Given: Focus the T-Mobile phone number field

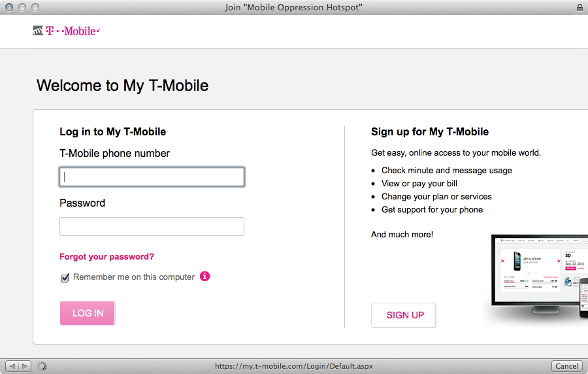Looking at the screenshot, I should click(x=152, y=177).
